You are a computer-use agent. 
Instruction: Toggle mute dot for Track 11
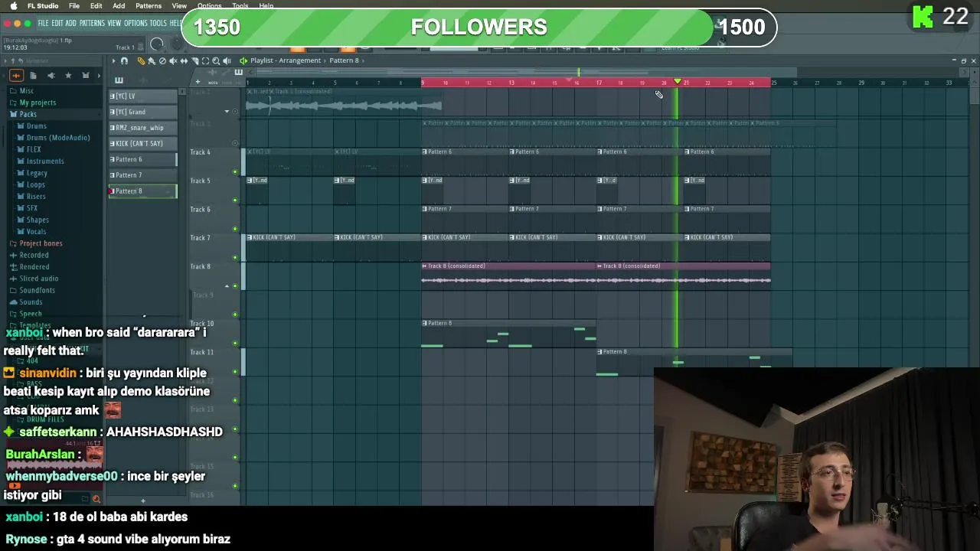235,372
